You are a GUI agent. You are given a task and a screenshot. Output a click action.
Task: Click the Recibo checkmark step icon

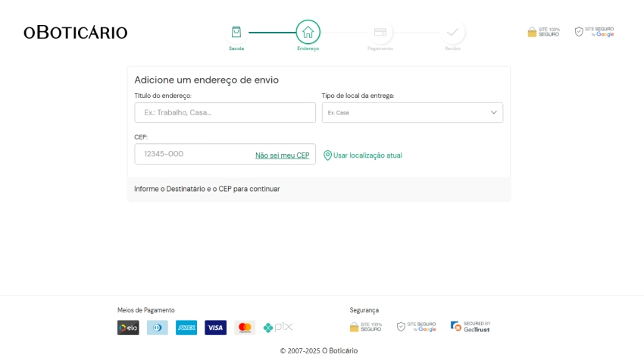click(452, 32)
